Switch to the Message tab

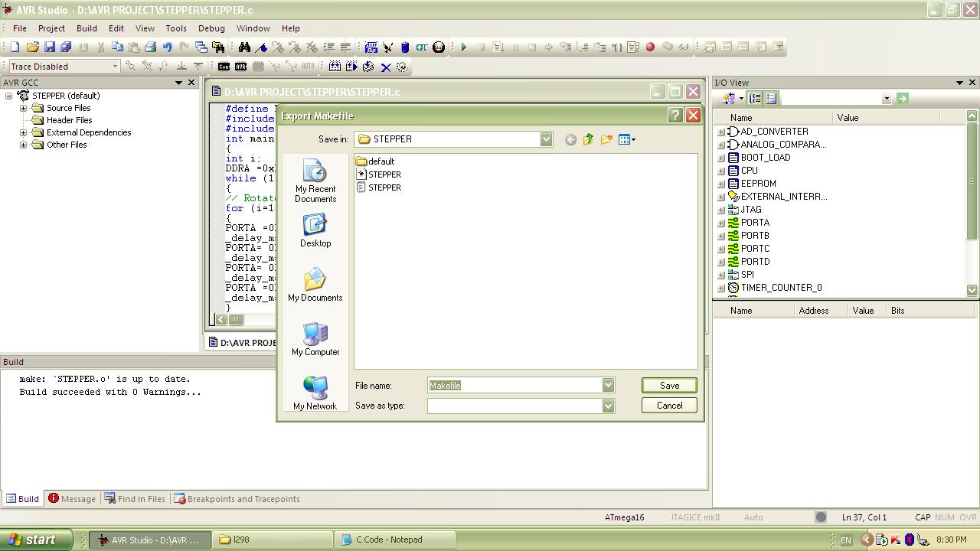pos(73,499)
